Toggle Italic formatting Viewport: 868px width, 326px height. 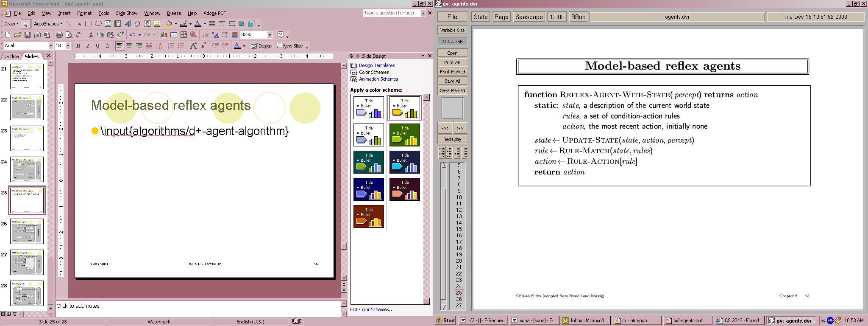point(88,46)
